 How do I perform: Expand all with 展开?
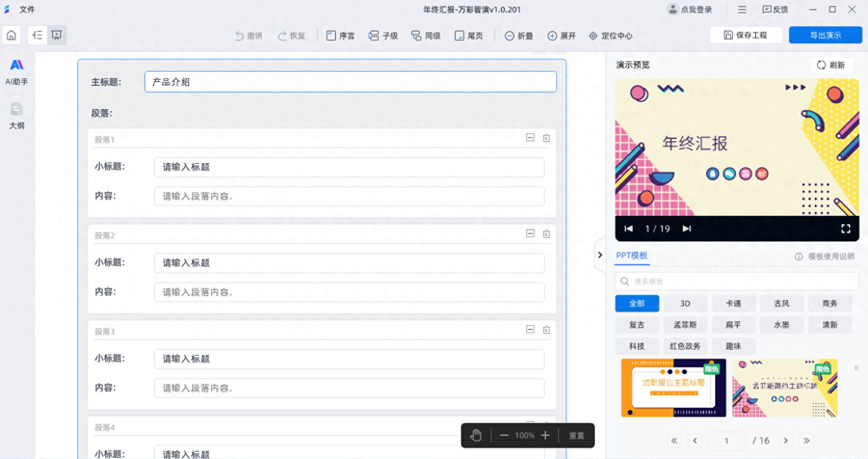click(x=562, y=36)
